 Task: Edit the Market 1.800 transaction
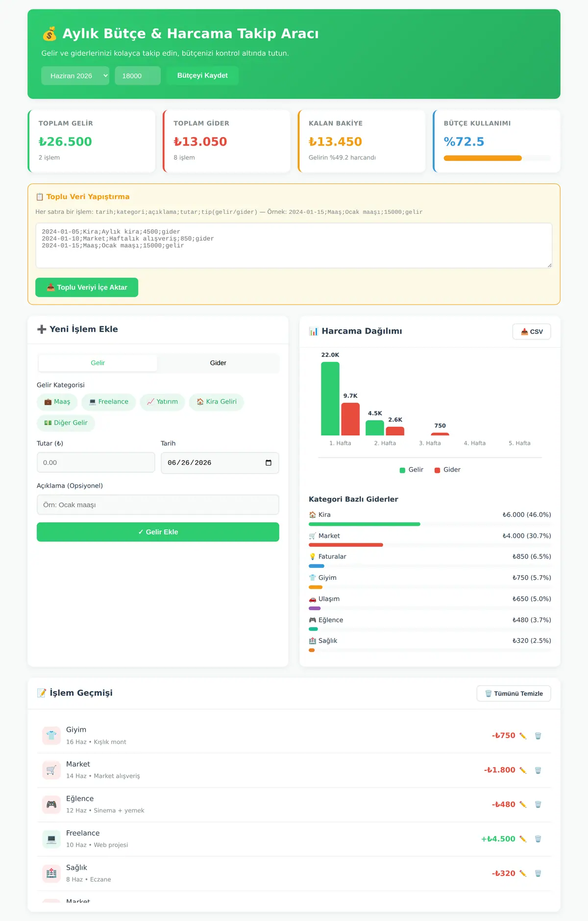coord(523,770)
